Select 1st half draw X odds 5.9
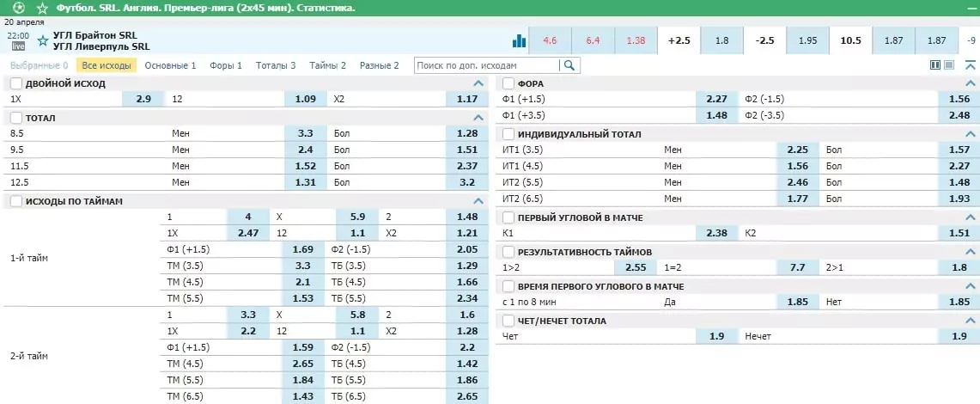 [x=357, y=217]
